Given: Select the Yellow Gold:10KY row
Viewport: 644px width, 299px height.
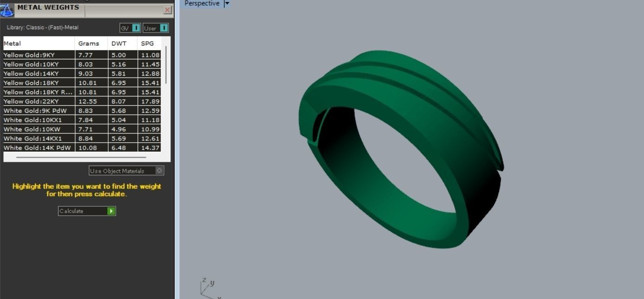Looking at the screenshot, I should 82,64.
